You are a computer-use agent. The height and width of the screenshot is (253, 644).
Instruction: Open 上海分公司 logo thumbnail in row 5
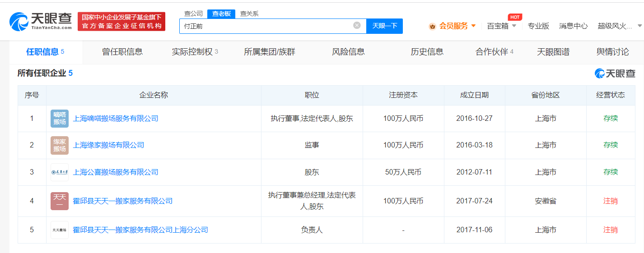point(60,230)
